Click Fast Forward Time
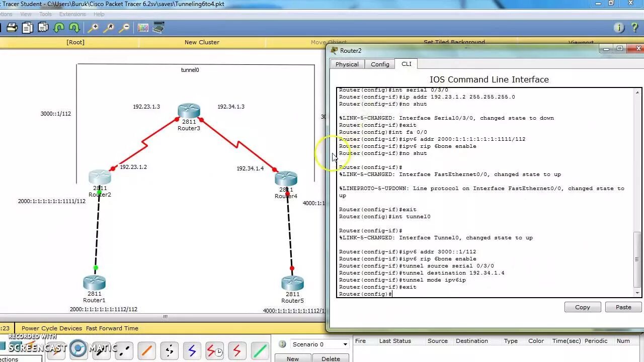The image size is (644, 362). [112, 328]
